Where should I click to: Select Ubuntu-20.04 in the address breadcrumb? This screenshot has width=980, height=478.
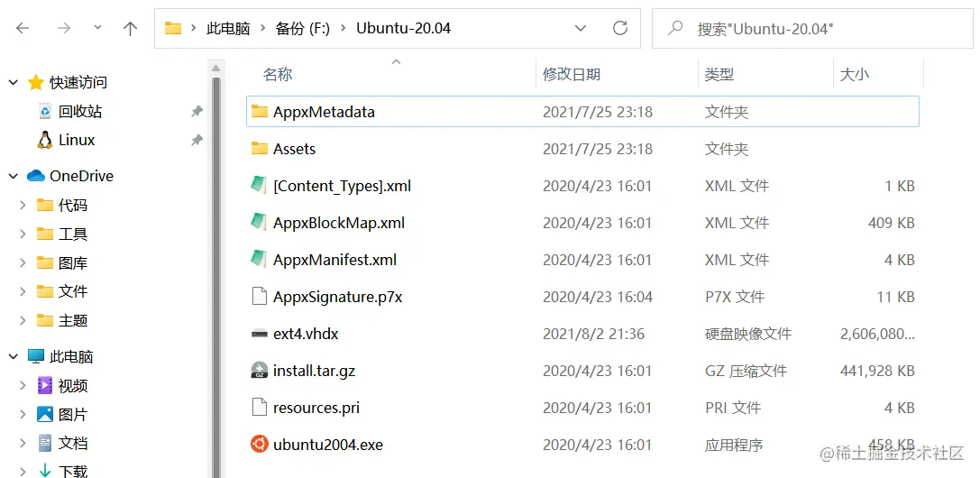[x=403, y=28]
